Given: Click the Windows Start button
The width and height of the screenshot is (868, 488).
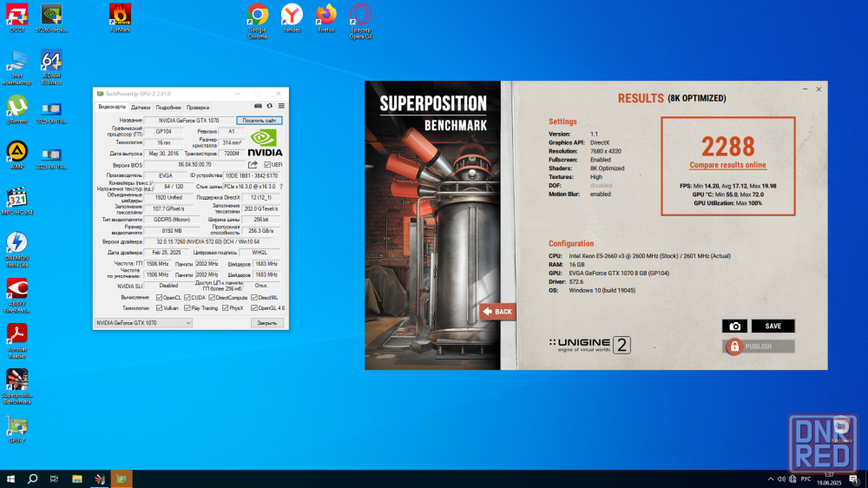Looking at the screenshot, I should pyautogui.click(x=10, y=478).
